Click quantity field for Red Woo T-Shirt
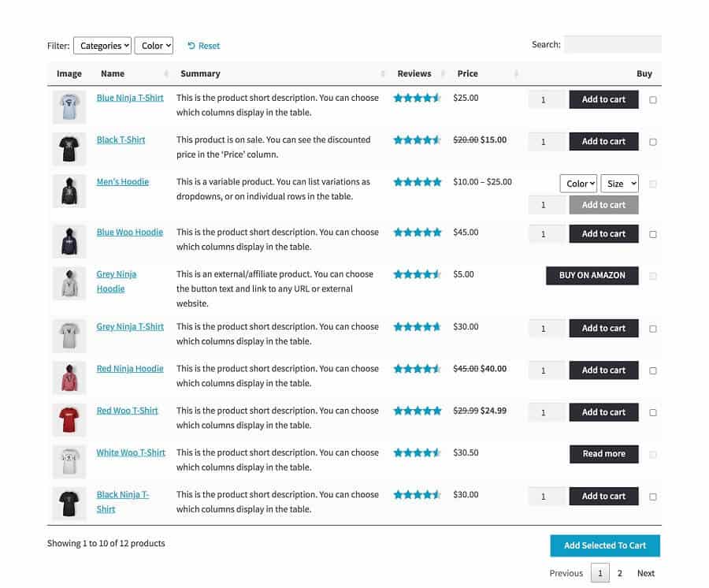This screenshot has width=709, height=588. [x=547, y=412]
